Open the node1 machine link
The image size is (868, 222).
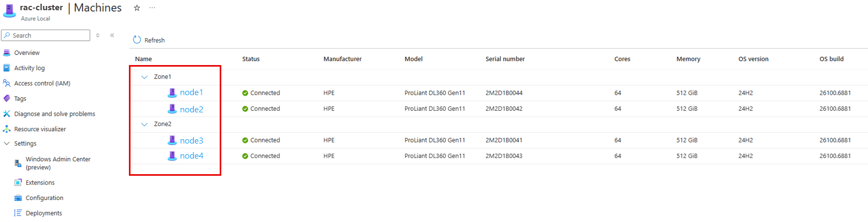[191, 92]
